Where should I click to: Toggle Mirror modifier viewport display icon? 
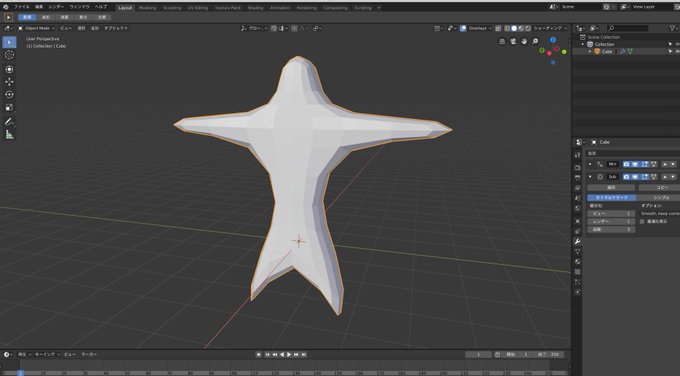(x=635, y=164)
